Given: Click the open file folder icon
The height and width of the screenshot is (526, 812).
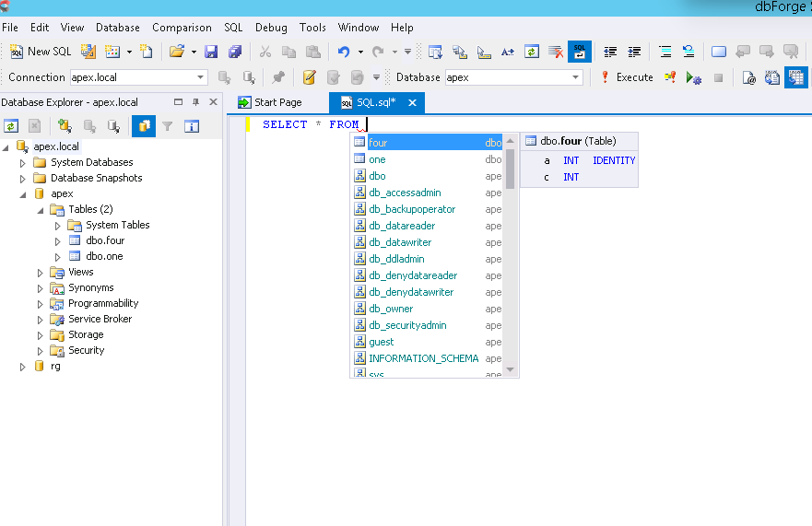Looking at the screenshot, I should pos(177,52).
